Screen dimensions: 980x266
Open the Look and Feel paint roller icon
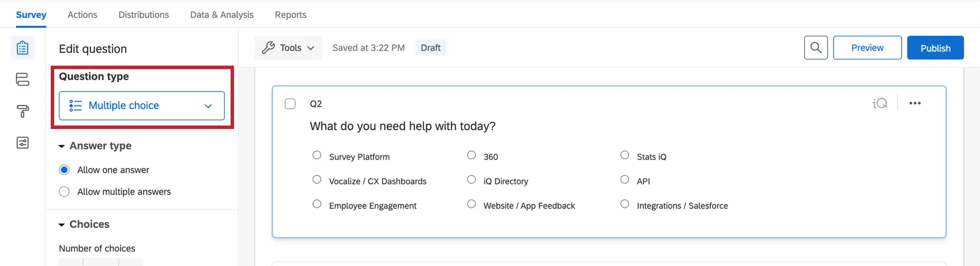[x=22, y=111]
